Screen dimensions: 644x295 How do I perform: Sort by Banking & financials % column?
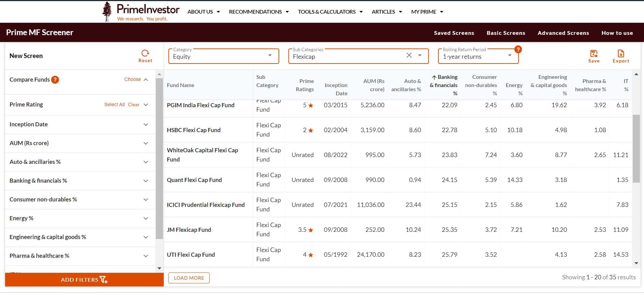point(444,85)
